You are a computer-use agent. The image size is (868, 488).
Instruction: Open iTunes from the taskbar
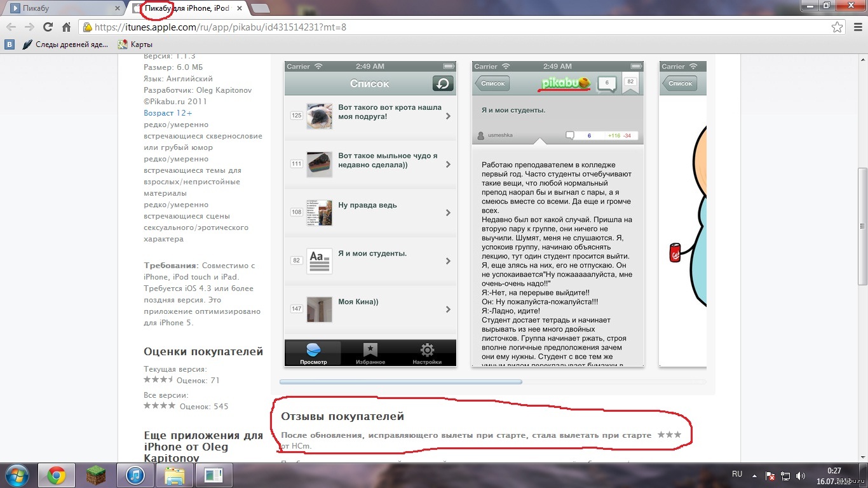tap(135, 475)
